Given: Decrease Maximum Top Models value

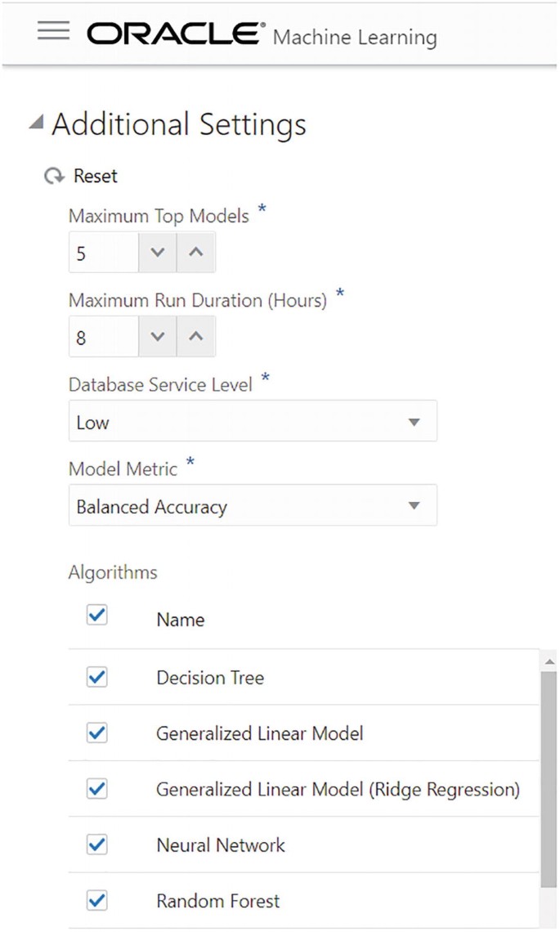Looking at the screenshot, I should 158,253.
